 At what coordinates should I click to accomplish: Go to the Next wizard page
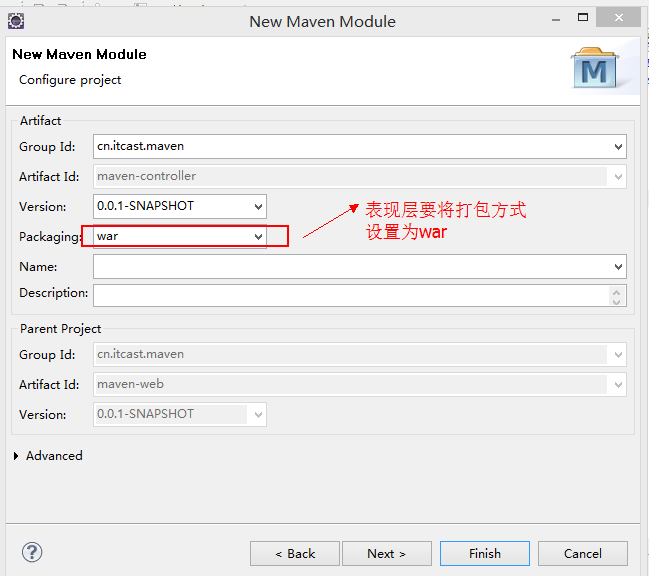coord(386,553)
